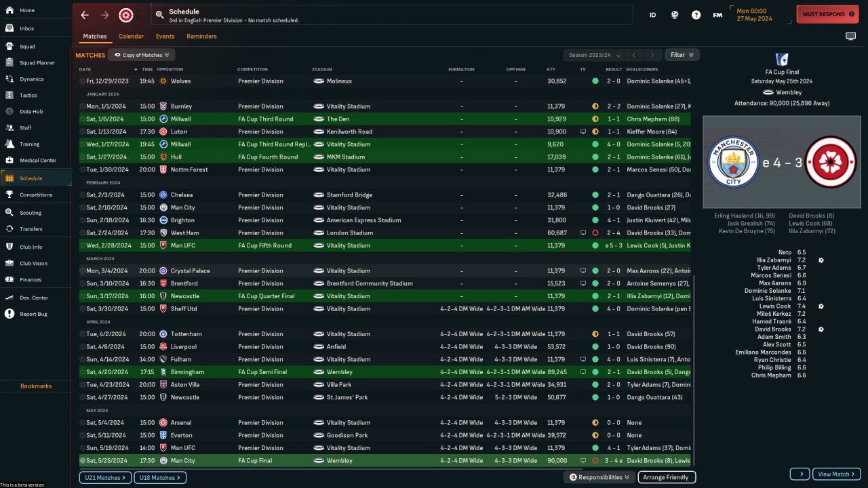The height and width of the screenshot is (488, 868).
Task: Click the search magnifier icon
Action: [x=159, y=14]
